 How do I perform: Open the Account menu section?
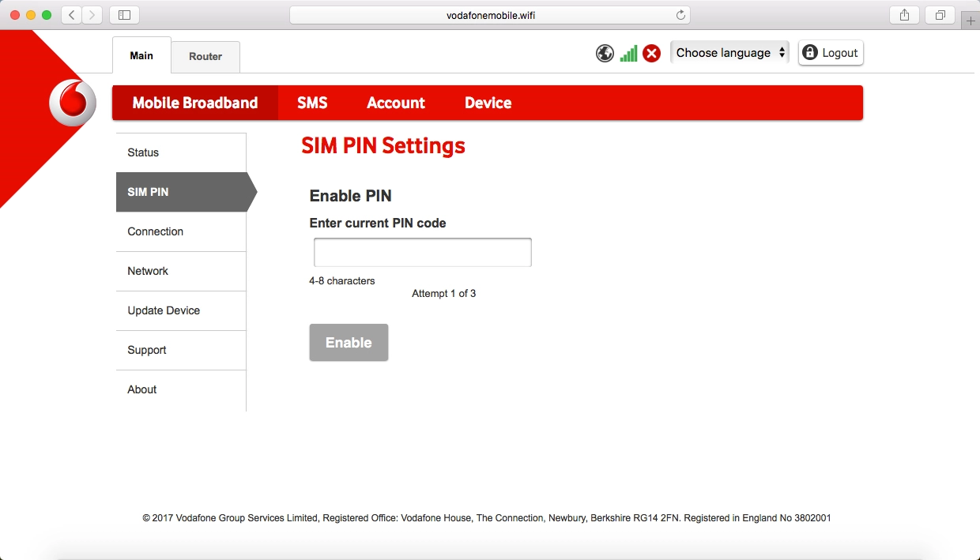click(x=396, y=103)
